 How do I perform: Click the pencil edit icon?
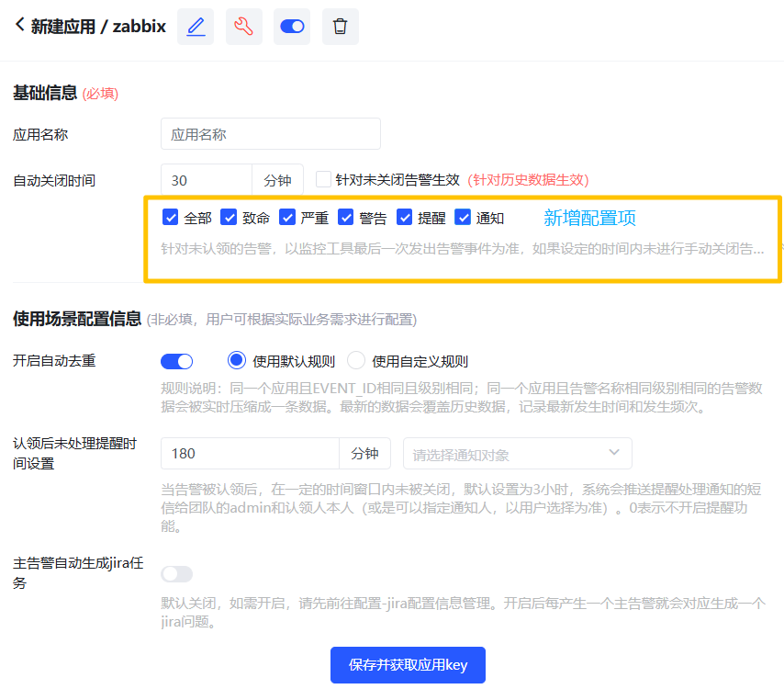(196, 27)
